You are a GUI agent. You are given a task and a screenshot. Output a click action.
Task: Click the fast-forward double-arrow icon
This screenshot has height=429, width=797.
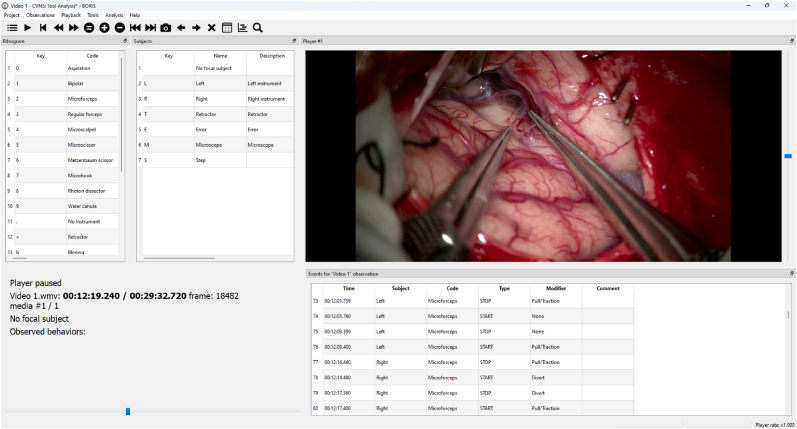click(74, 28)
